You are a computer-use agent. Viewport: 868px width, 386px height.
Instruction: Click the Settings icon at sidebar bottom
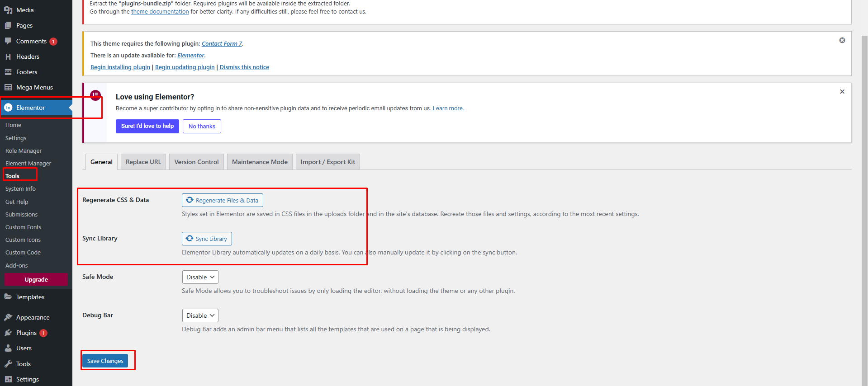[x=8, y=379]
